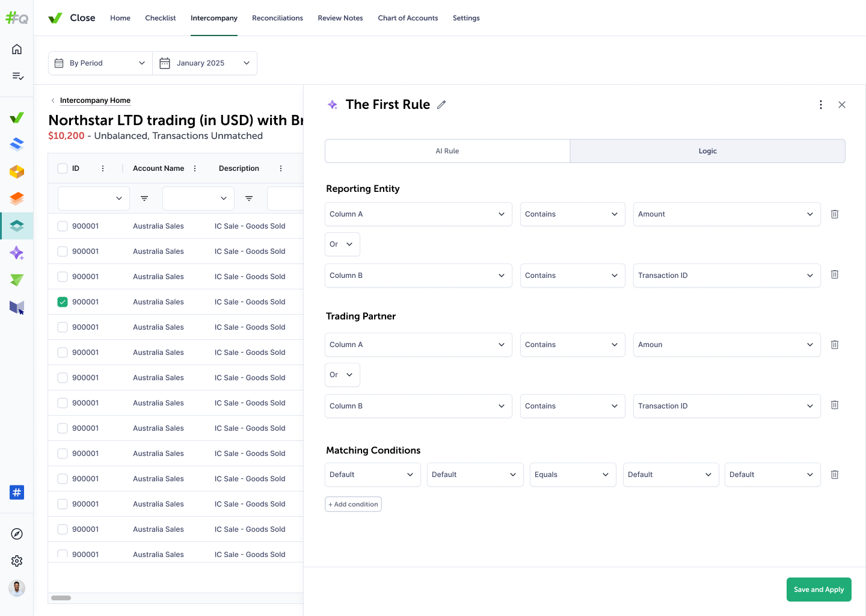Open the yellow cube app icon
This screenshot has width=866, height=616.
17,171
